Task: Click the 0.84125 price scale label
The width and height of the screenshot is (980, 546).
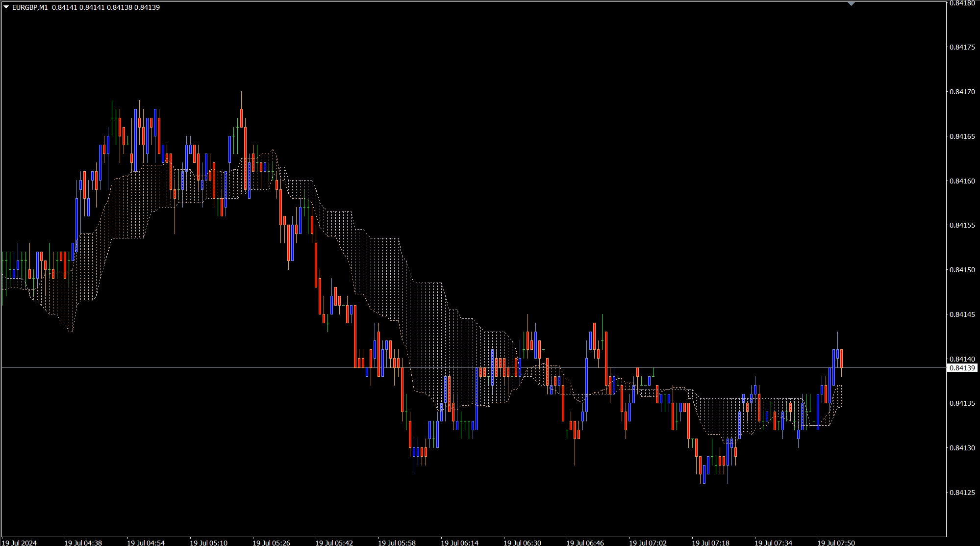Action: (961, 492)
